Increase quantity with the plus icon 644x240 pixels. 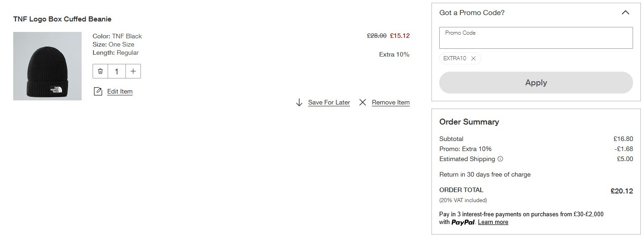tap(133, 71)
